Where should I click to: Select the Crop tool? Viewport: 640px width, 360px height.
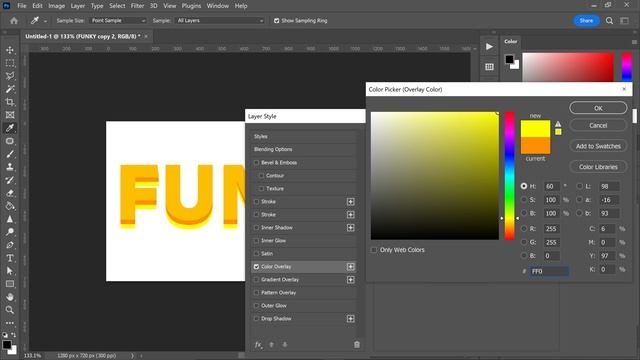[x=10, y=102]
